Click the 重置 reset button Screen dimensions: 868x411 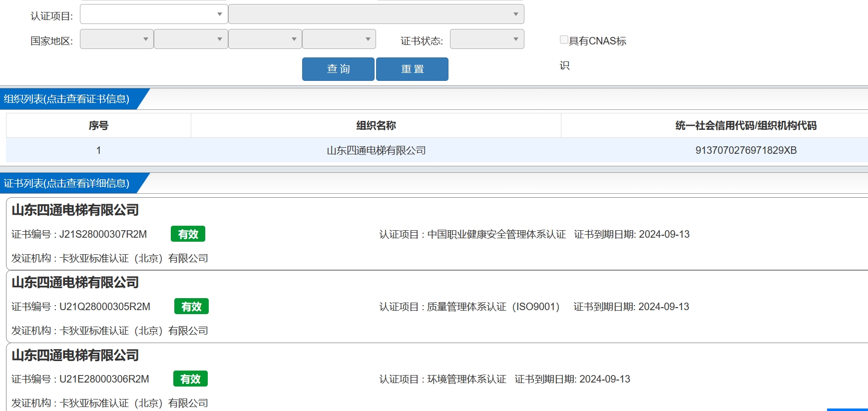(x=412, y=69)
